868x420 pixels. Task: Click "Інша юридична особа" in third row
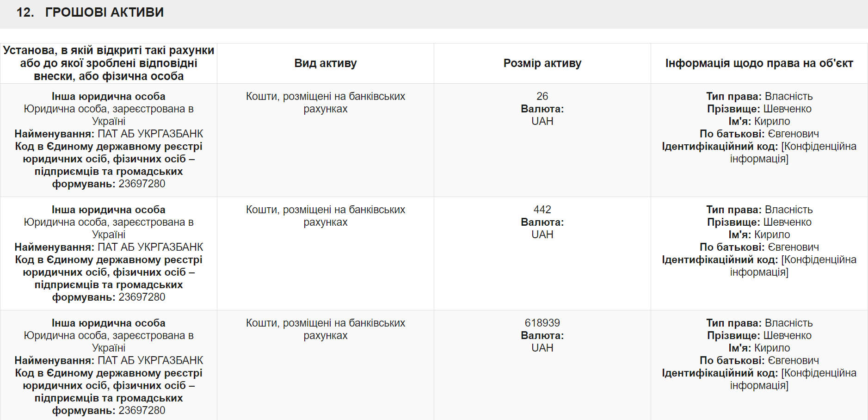[x=109, y=323]
